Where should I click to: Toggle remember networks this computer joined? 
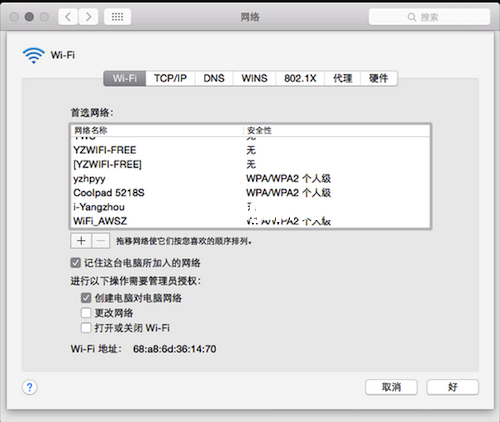76,263
